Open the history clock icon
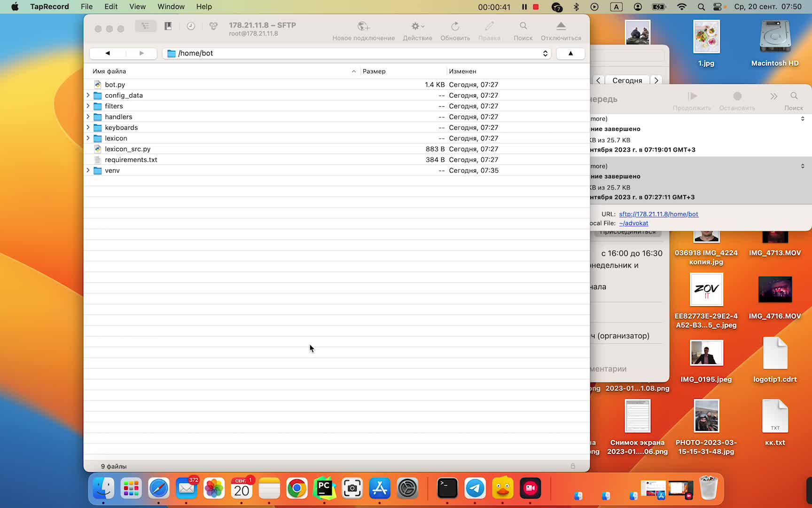The image size is (812, 508). coord(191,26)
